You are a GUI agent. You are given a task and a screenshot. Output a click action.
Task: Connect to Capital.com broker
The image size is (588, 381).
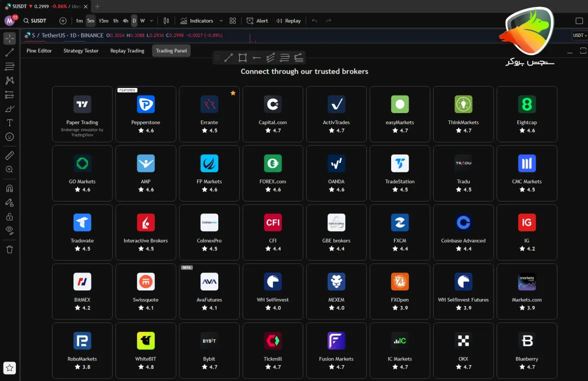(273, 114)
